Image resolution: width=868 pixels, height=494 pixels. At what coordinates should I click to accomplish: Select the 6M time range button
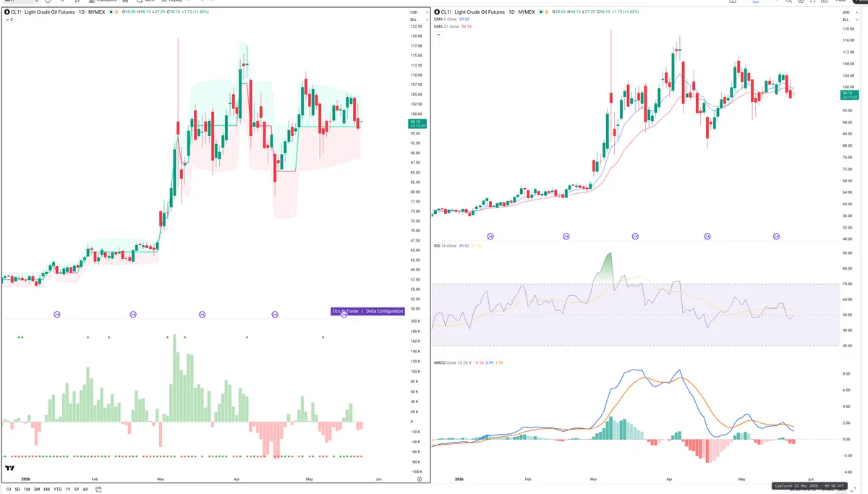(46, 490)
